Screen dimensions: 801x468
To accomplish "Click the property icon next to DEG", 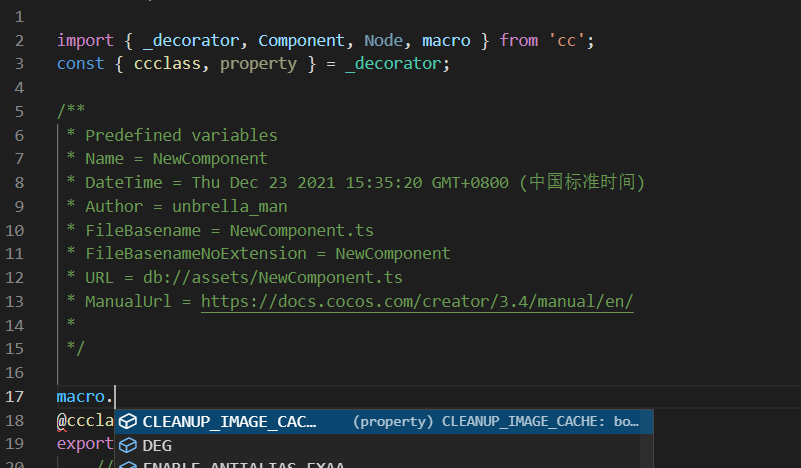I will click(128, 445).
